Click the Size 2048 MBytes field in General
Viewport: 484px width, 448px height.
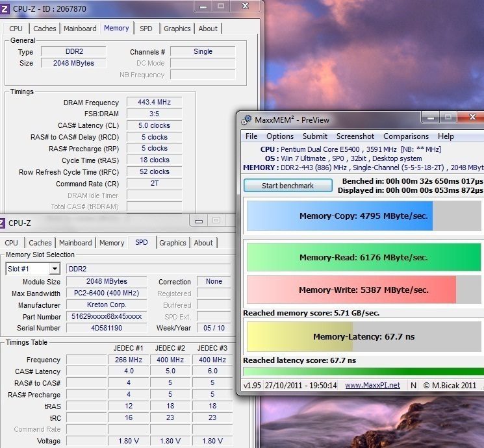pyautogui.click(x=74, y=63)
